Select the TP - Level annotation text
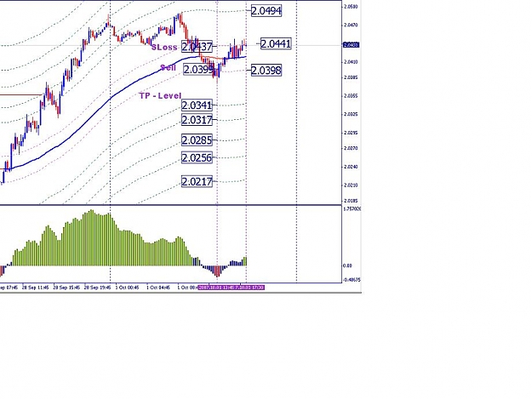 160,95
